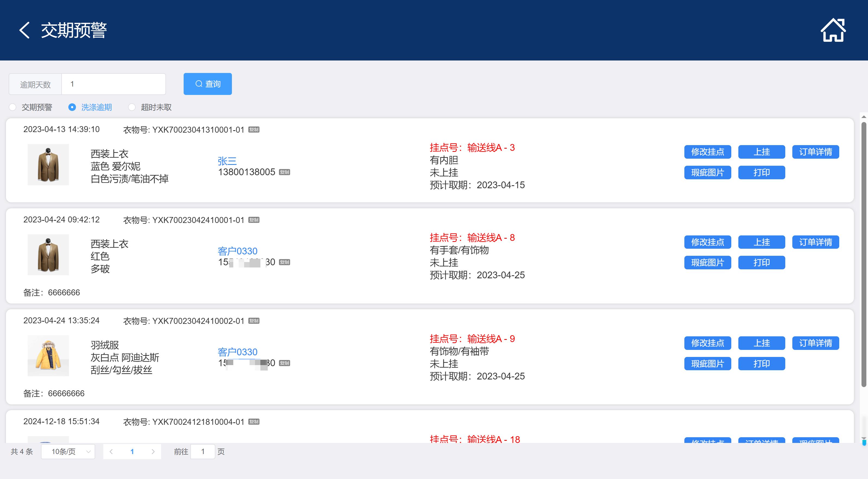Click the 查询 search button
The width and height of the screenshot is (868, 479).
pos(208,84)
